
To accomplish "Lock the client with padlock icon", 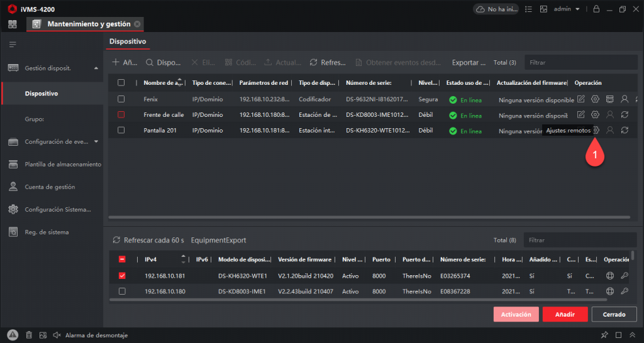I will coord(596,9).
